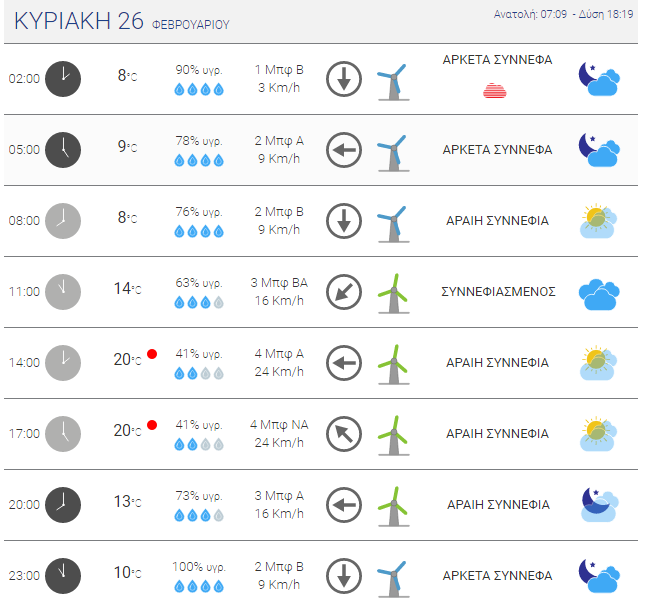Click the overcast cloud icon at 11:00
The width and height of the screenshot is (651, 610).
pos(600,292)
